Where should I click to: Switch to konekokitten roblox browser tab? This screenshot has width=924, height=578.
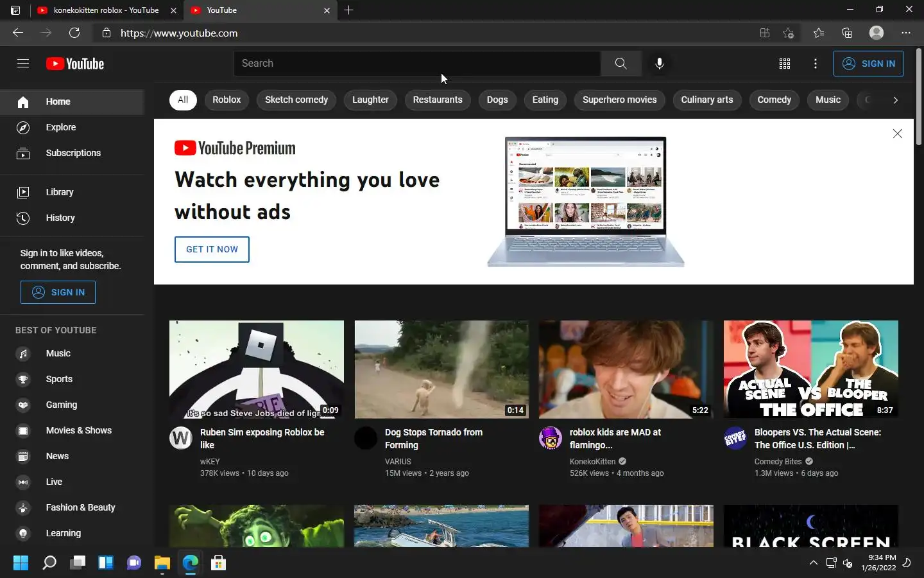(107, 10)
